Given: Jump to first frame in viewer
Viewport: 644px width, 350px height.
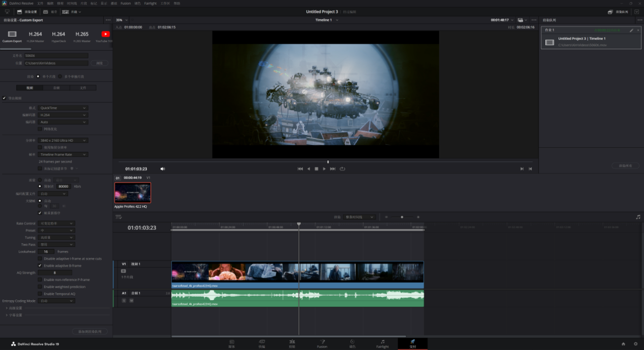Looking at the screenshot, I should pos(300,169).
